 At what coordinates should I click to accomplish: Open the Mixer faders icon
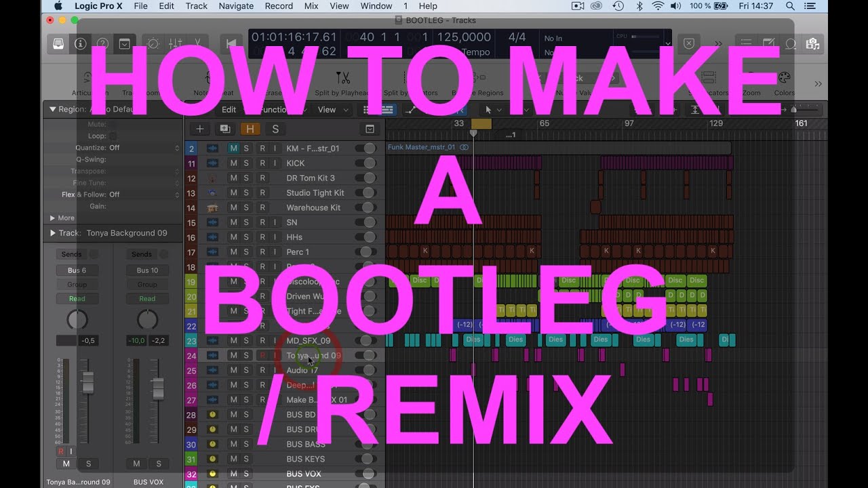pos(175,43)
